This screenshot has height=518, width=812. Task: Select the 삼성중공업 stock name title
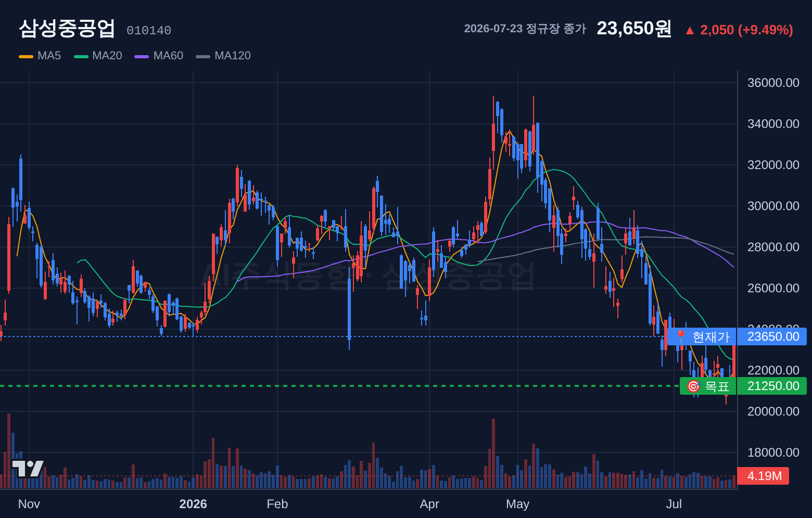click(x=67, y=29)
